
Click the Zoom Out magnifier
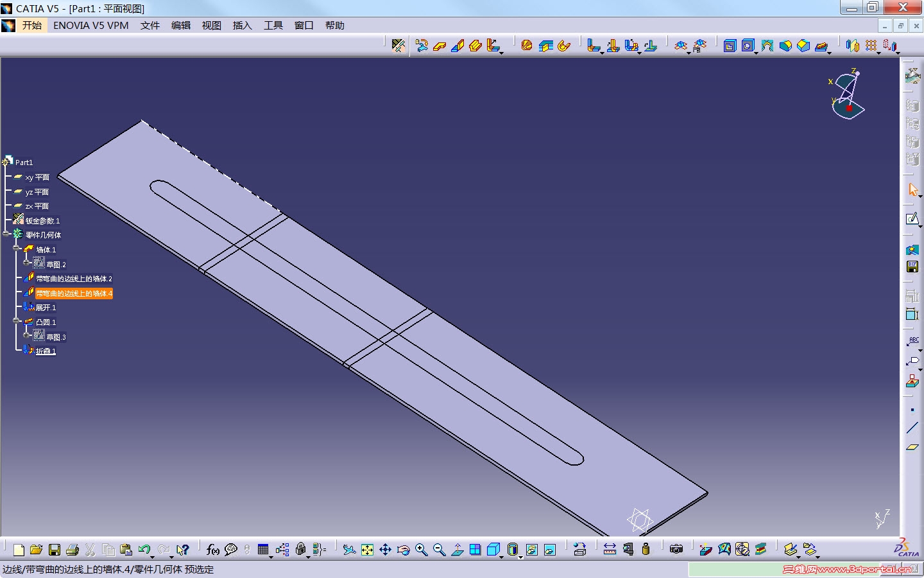pyautogui.click(x=439, y=549)
